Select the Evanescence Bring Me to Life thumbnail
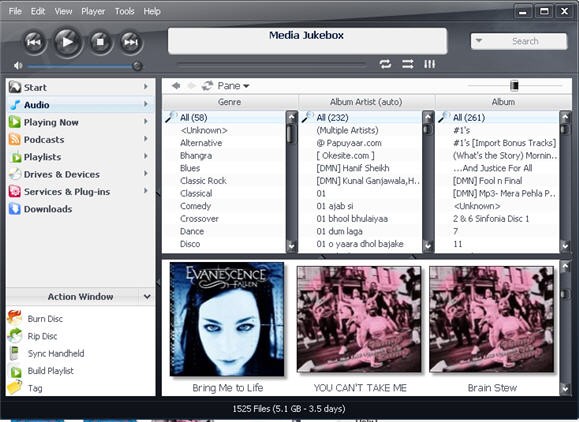The width and height of the screenshot is (579, 422). 227,319
